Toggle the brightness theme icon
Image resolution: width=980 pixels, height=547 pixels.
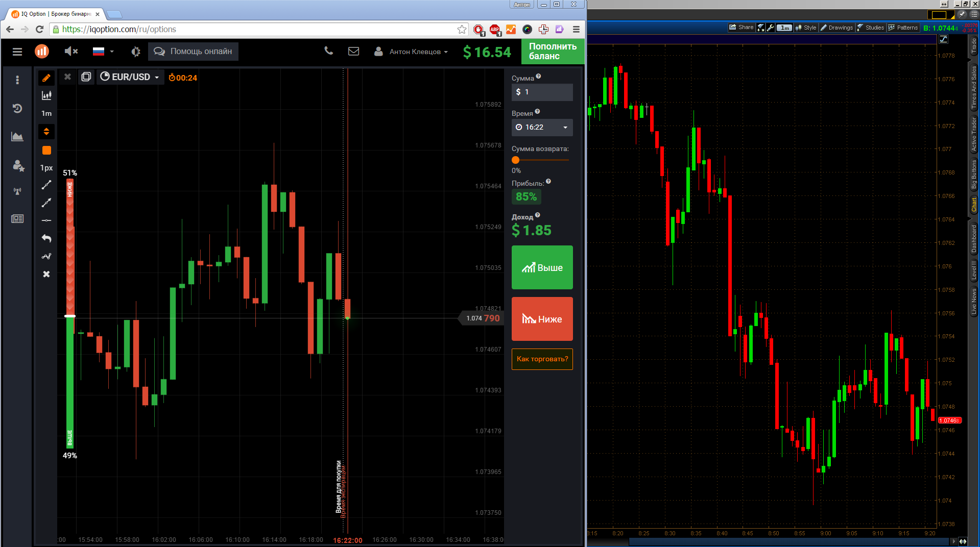click(135, 52)
